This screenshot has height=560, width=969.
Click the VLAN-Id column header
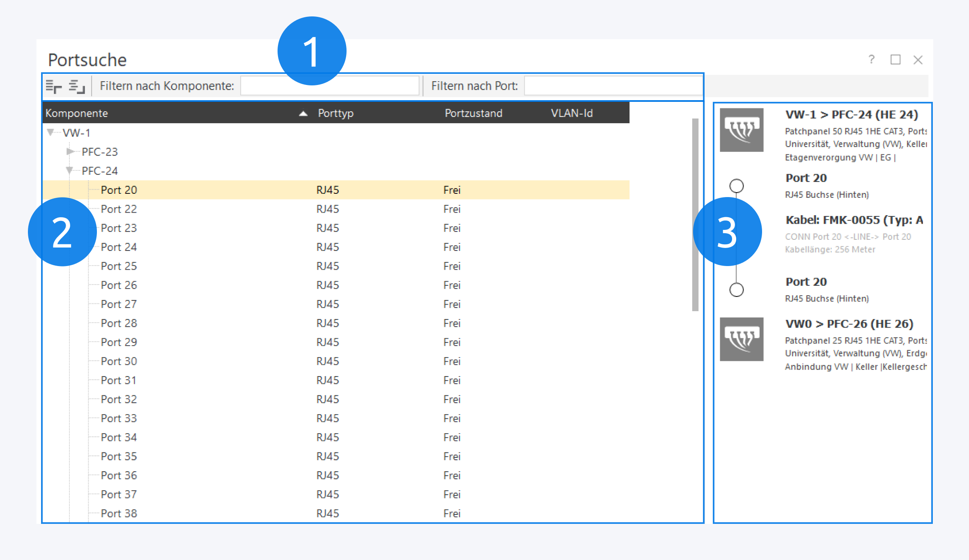pyautogui.click(x=572, y=113)
